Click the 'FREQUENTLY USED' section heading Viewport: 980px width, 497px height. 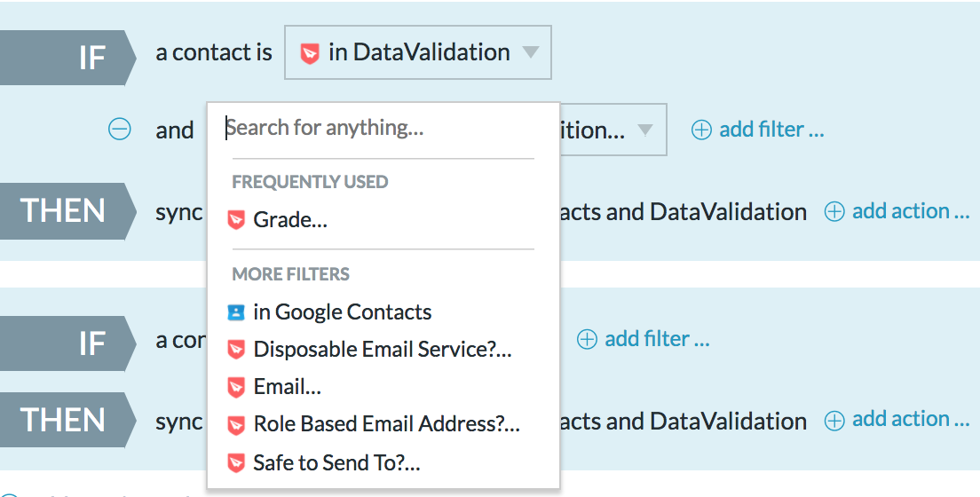[x=310, y=182]
